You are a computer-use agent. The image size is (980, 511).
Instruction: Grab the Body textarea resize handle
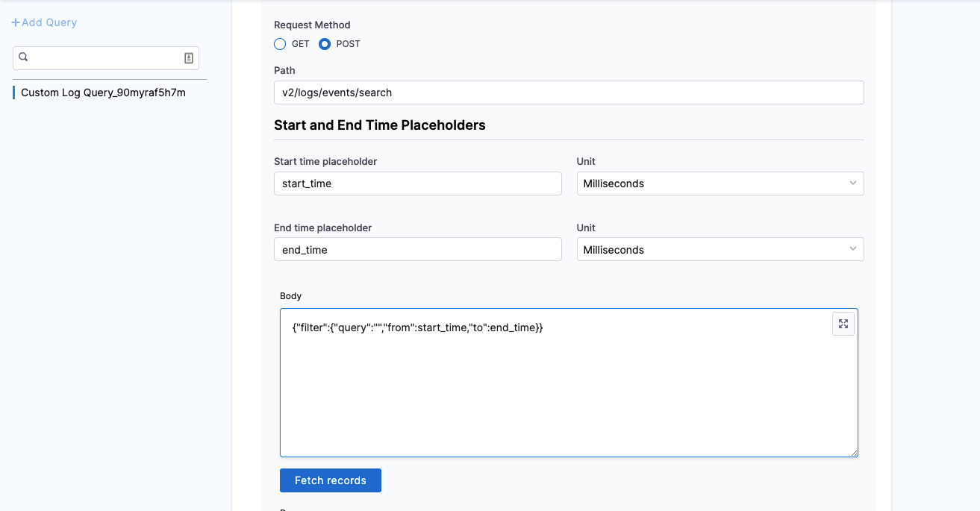tap(854, 453)
